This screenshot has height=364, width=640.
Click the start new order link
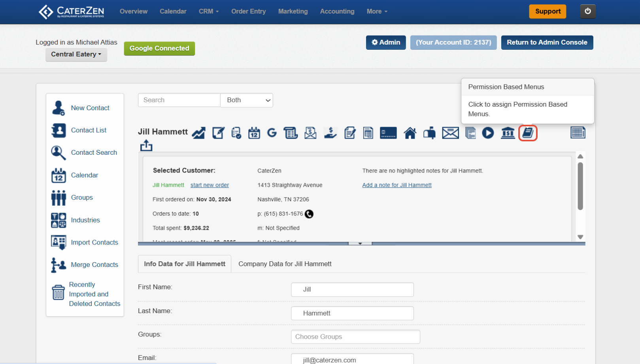(x=210, y=185)
